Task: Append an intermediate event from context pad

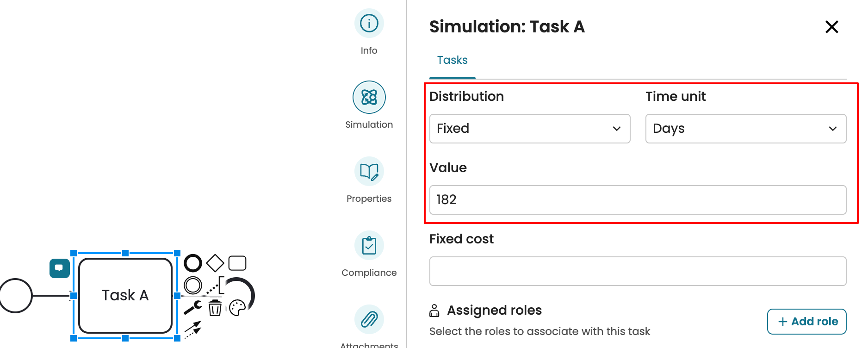Action: (193, 285)
